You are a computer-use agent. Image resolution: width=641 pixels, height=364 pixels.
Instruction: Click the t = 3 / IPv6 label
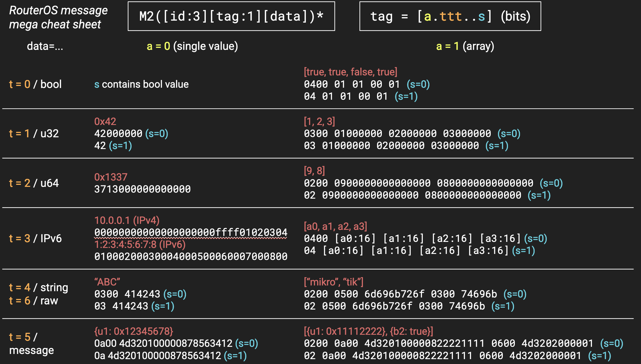35,238
